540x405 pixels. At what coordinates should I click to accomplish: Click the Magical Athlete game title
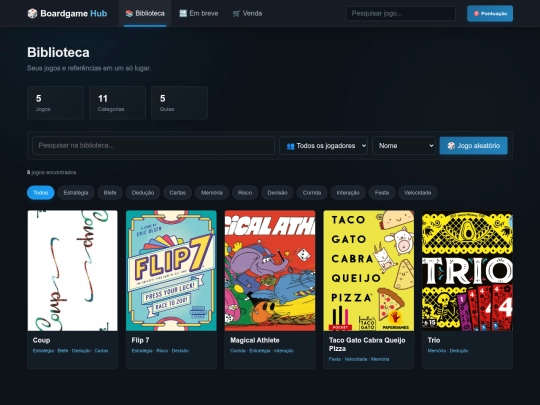(x=255, y=340)
